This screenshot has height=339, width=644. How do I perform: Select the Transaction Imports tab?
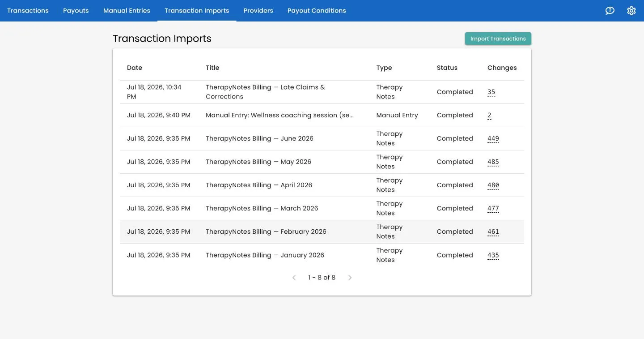tap(197, 11)
